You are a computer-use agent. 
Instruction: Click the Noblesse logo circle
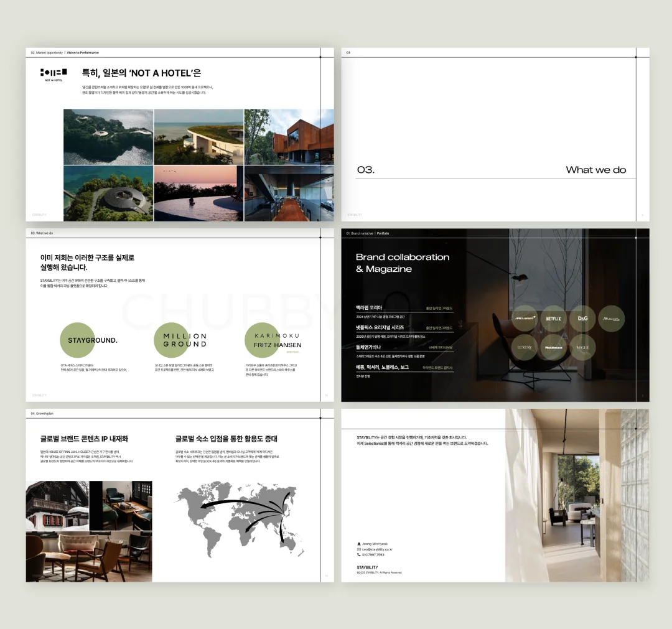click(x=553, y=348)
